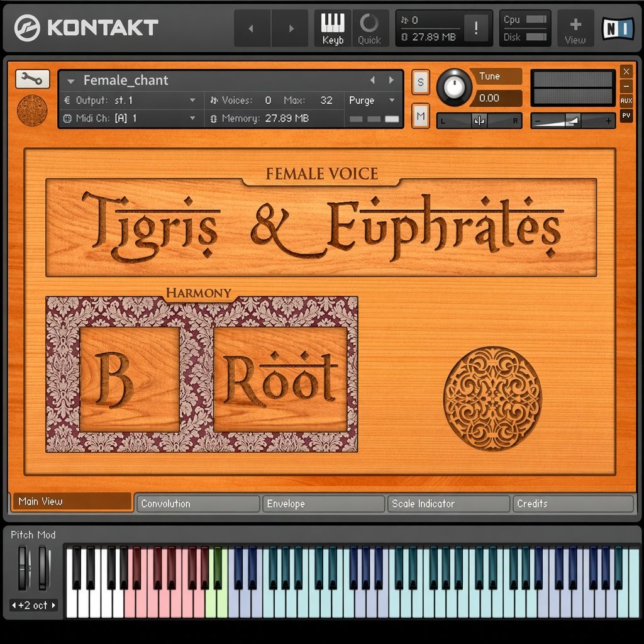This screenshot has width=644, height=644.
Task: Open the Midi Ch [A] 1 dropdown
Action: coord(131,118)
